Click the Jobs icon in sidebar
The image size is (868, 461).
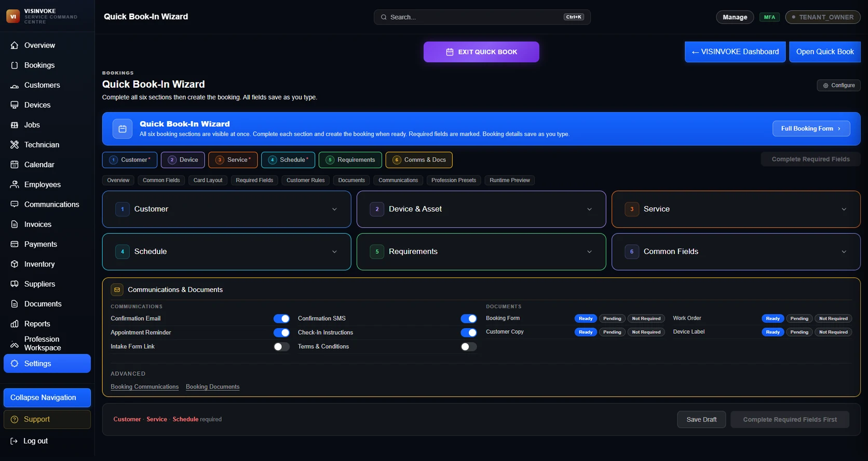15,125
